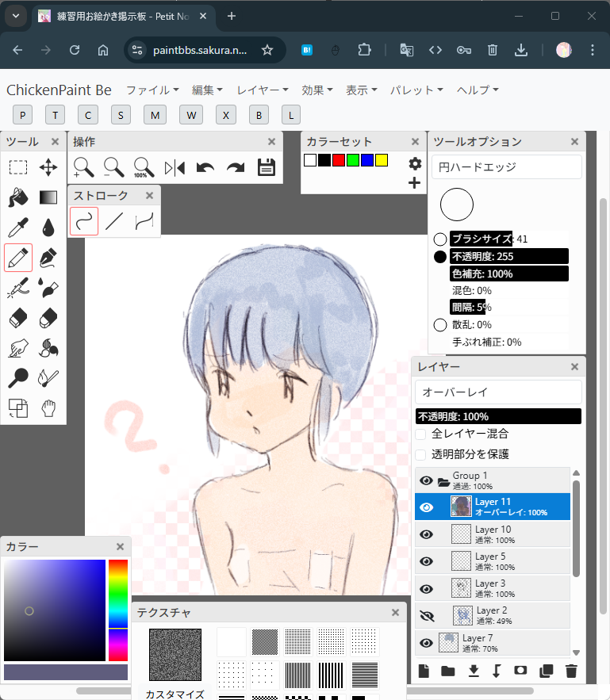The width and height of the screenshot is (610, 700).
Task: Open color set settings gear
Action: (x=415, y=164)
